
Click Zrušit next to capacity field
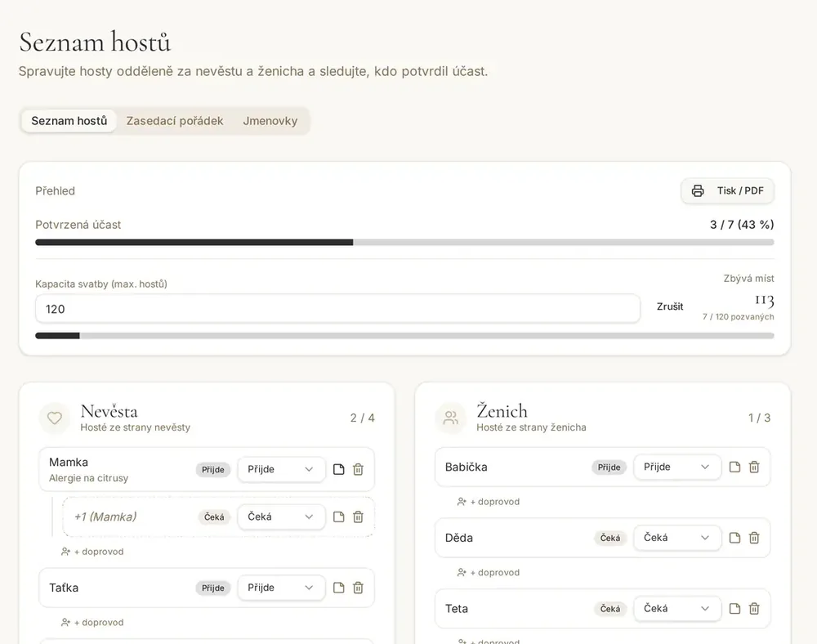670,306
